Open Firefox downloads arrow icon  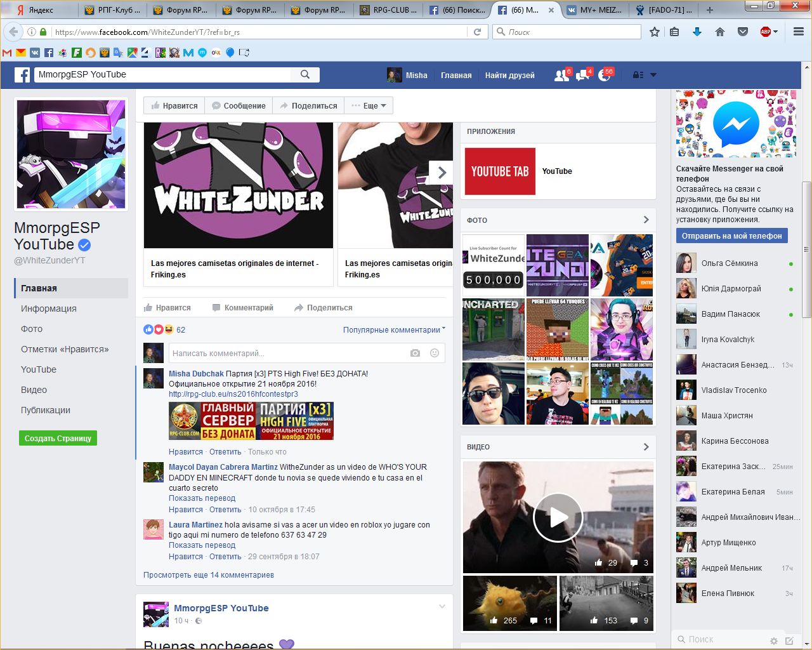[x=697, y=32]
